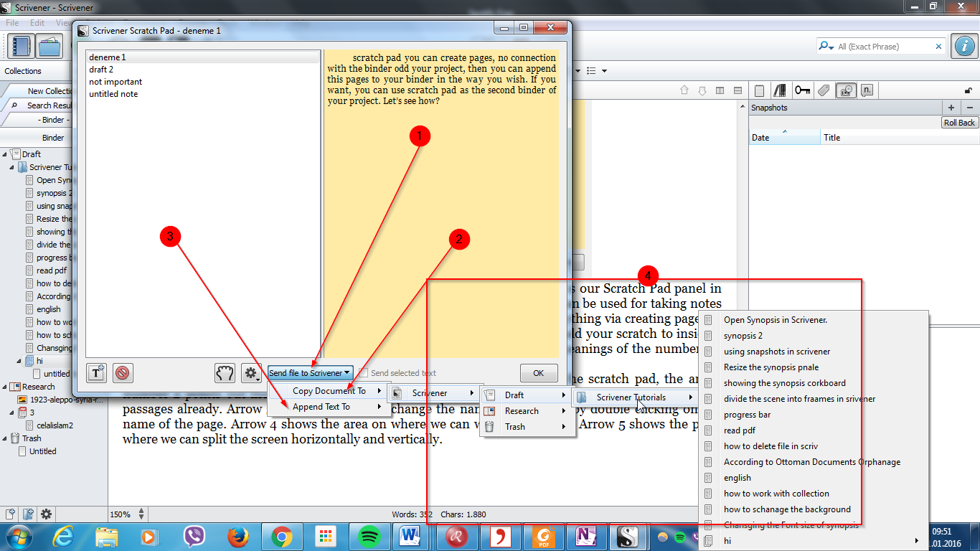Click the Roll Back button in Snapshots
980x551 pixels.
coord(959,122)
